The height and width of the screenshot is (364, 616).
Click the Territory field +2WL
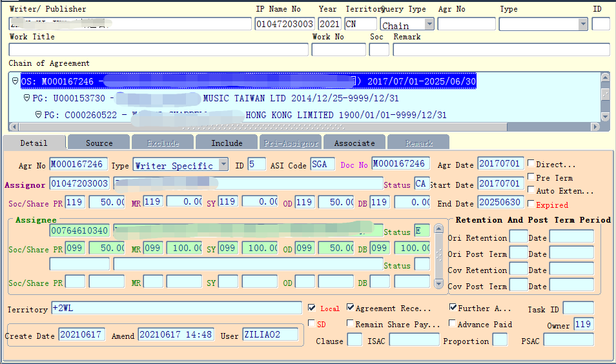click(177, 308)
